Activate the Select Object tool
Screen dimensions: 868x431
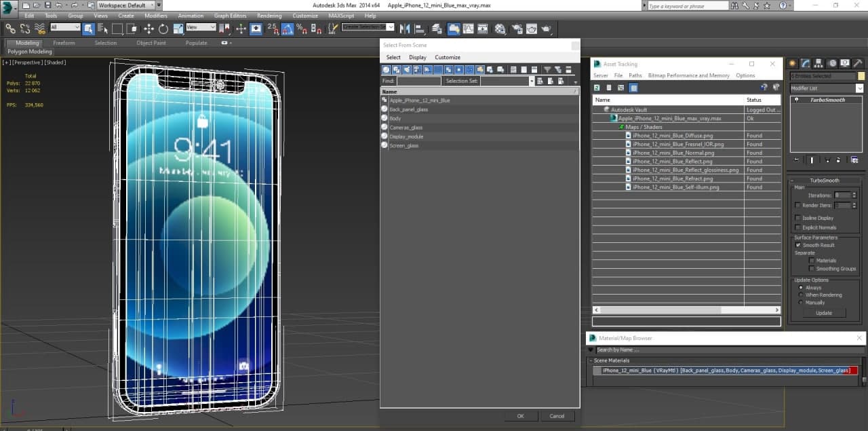(89, 29)
